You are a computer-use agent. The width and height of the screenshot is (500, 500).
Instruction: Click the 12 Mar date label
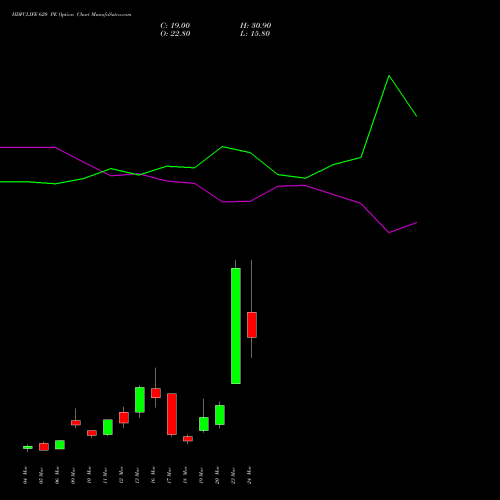point(122,475)
